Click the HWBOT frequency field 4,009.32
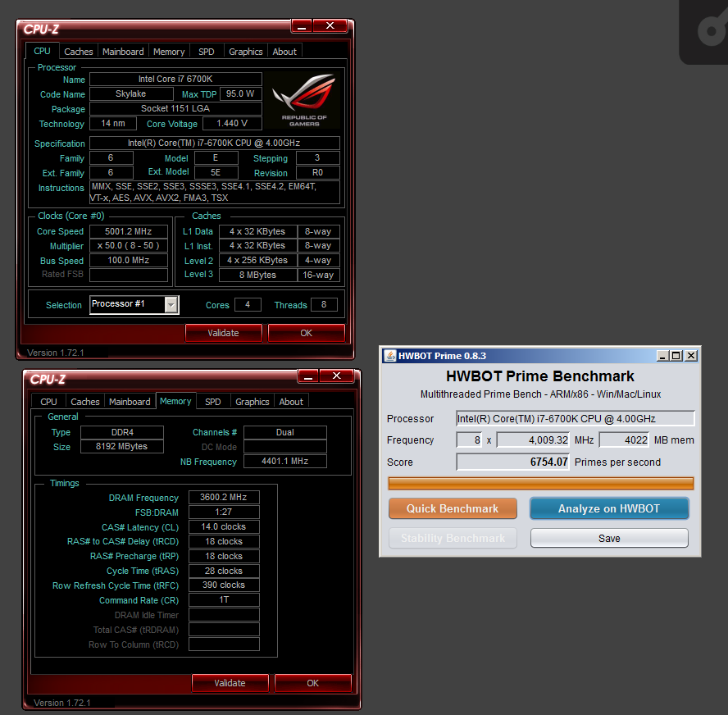This screenshot has height=715, width=728. [533, 439]
